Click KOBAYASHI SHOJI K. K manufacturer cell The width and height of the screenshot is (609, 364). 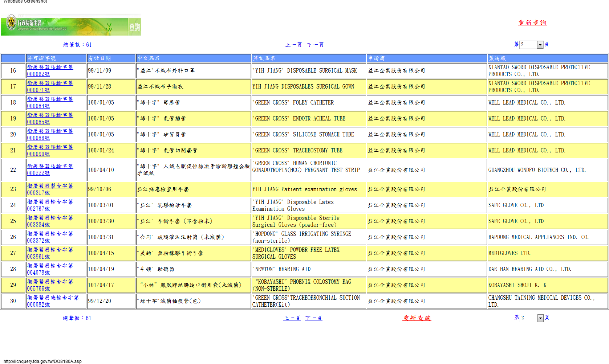pyautogui.click(x=548, y=285)
